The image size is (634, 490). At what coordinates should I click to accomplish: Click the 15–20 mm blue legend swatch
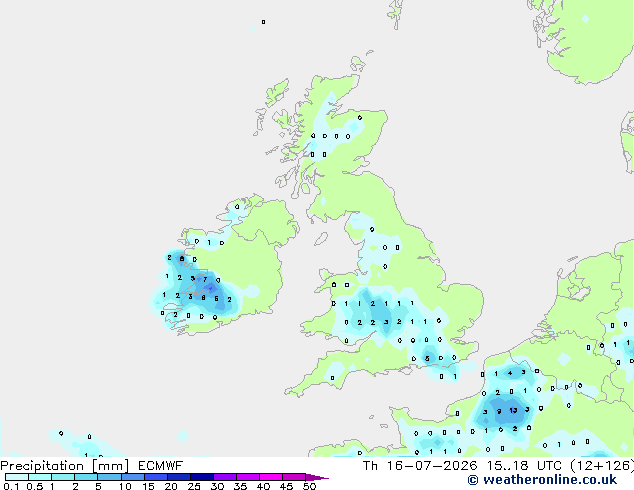point(156,477)
